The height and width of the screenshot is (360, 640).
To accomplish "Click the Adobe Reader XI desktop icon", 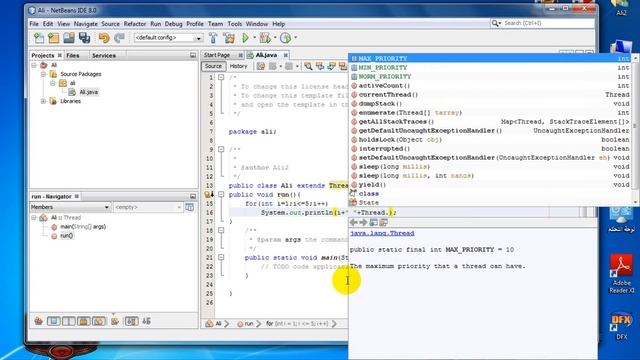I will 621,273.
